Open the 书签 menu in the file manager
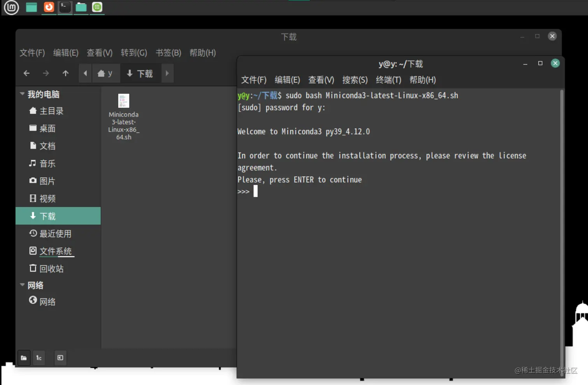 [x=168, y=53]
